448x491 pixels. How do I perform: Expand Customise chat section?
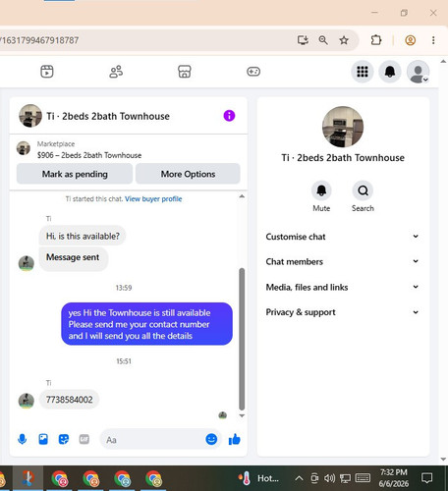tap(343, 237)
